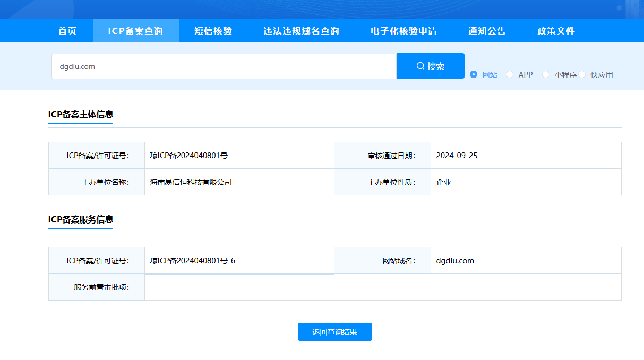This screenshot has height=360, width=644.
Task: Select the 网站 radio button
Action: (474, 74)
